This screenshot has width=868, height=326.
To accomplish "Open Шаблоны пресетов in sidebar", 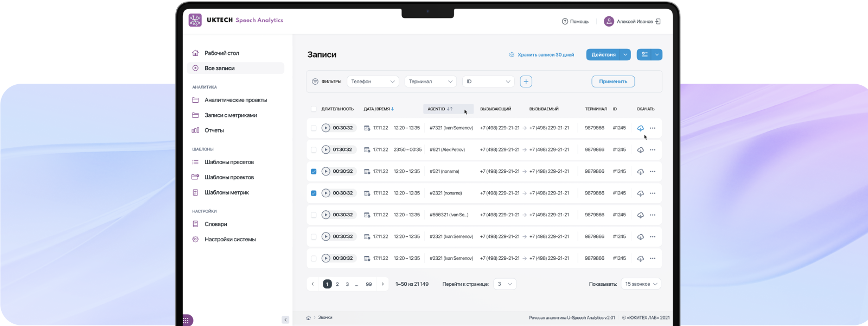I will (x=235, y=162).
